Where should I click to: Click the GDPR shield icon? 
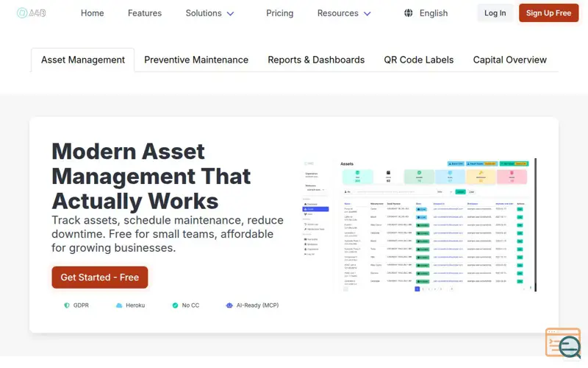point(67,305)
